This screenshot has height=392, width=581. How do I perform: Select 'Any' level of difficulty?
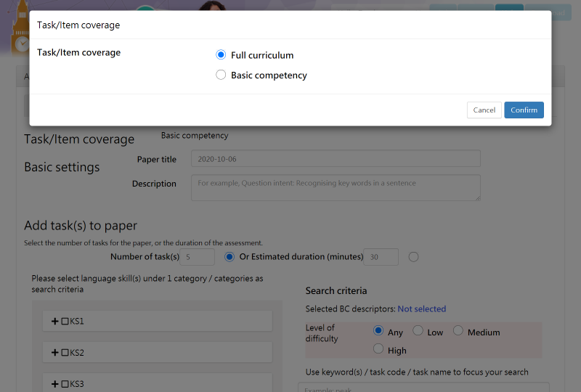[x=378, y=331]
